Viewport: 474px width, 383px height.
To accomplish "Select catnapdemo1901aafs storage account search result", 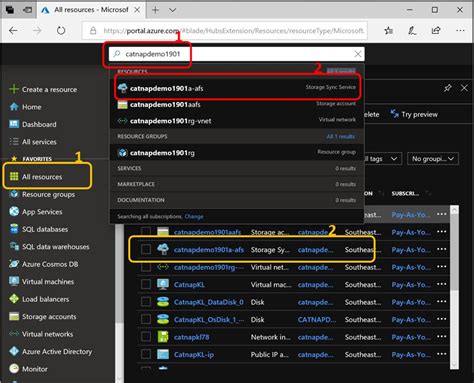I will 237,104.
